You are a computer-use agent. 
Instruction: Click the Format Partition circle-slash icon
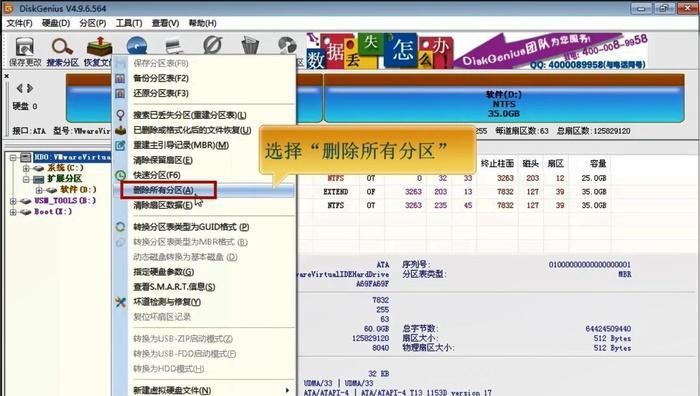tap(212, 46)
